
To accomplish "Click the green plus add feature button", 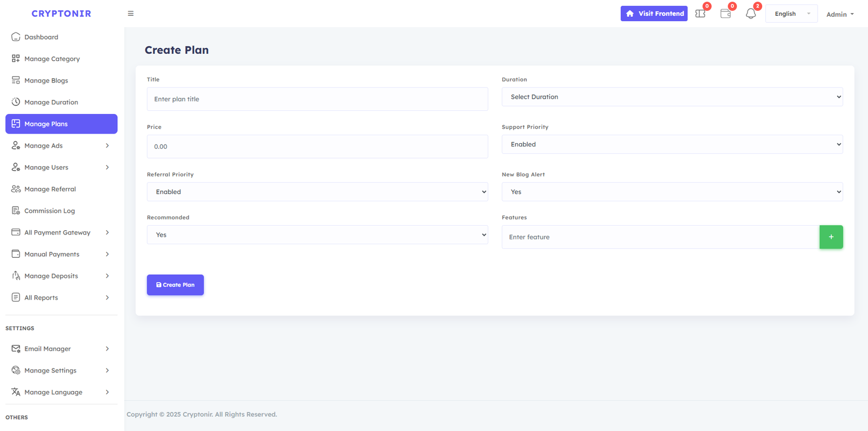I will pyautogui.click(x=831, y=237).
